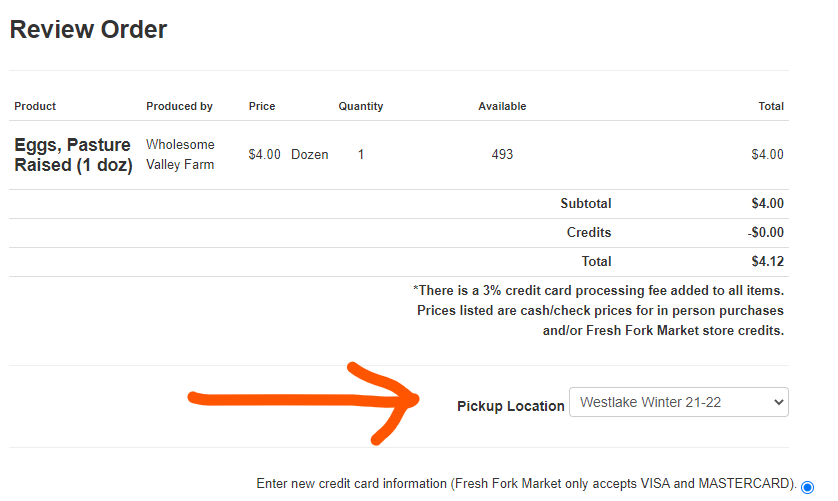Viewport: 838px width, 501px height.
Task: Click the Total column header
Action: (x=770, y=106)
